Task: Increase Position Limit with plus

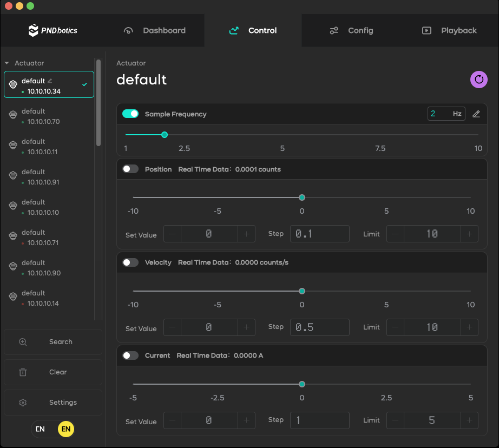Action: (469, 234)
